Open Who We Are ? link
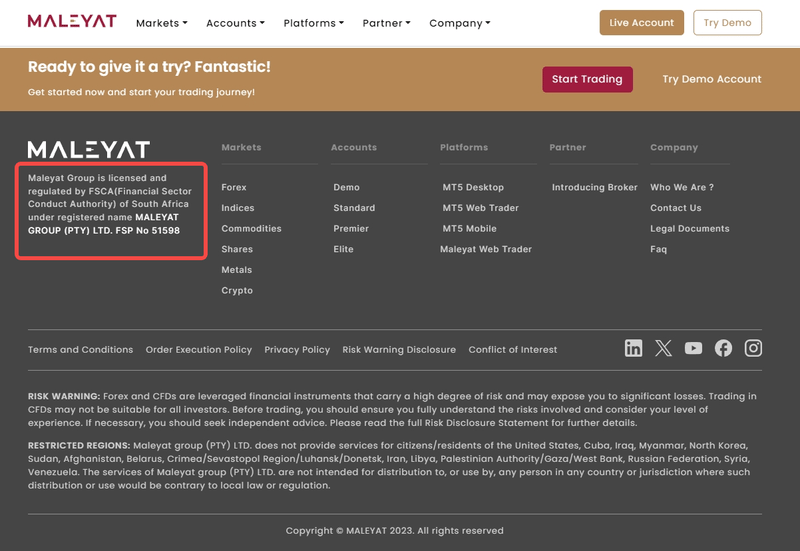 pyautogui.click(x=682, y=187)
